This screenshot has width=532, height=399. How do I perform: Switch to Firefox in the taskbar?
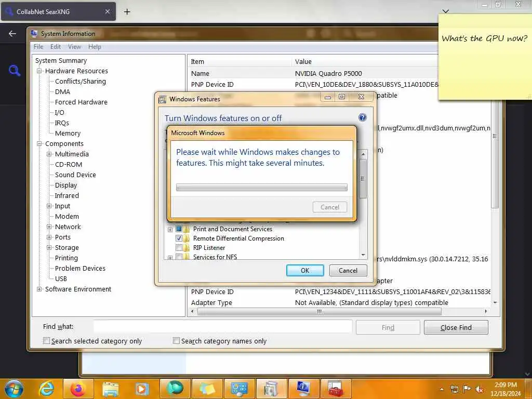(x=78, y=389)
